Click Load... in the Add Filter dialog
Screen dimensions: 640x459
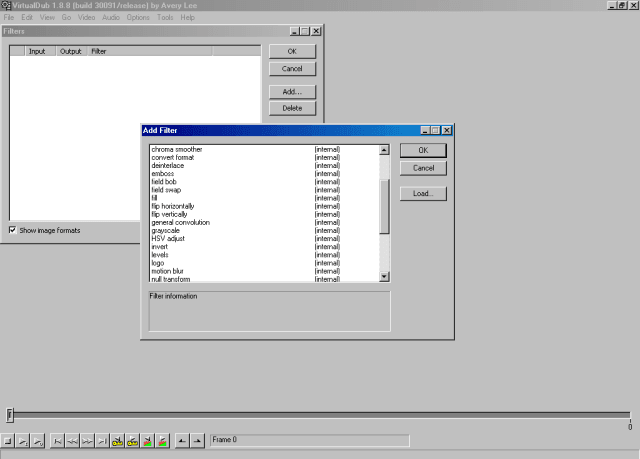point(423,193)
